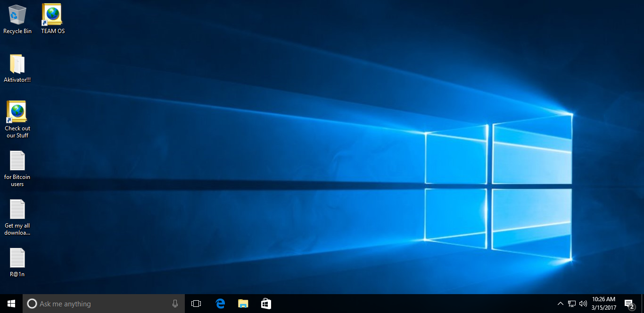Click the Ask me anything search field
644x313 pixels.
tap(104, 304)
